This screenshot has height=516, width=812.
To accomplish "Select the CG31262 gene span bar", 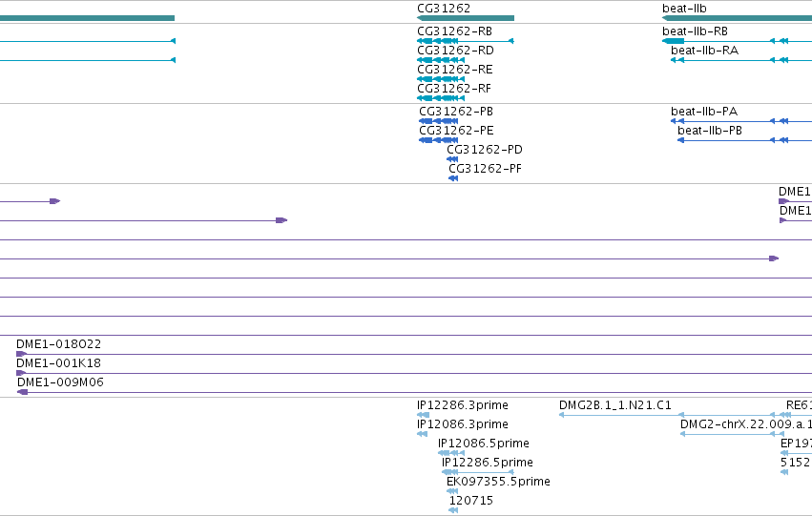I will click(466, 18).
